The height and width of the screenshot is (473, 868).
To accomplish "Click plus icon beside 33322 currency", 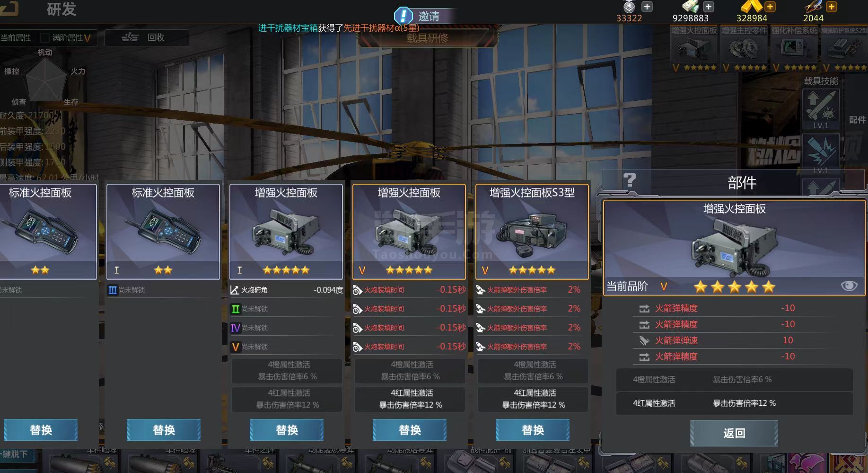I will (x=647, y=7).
